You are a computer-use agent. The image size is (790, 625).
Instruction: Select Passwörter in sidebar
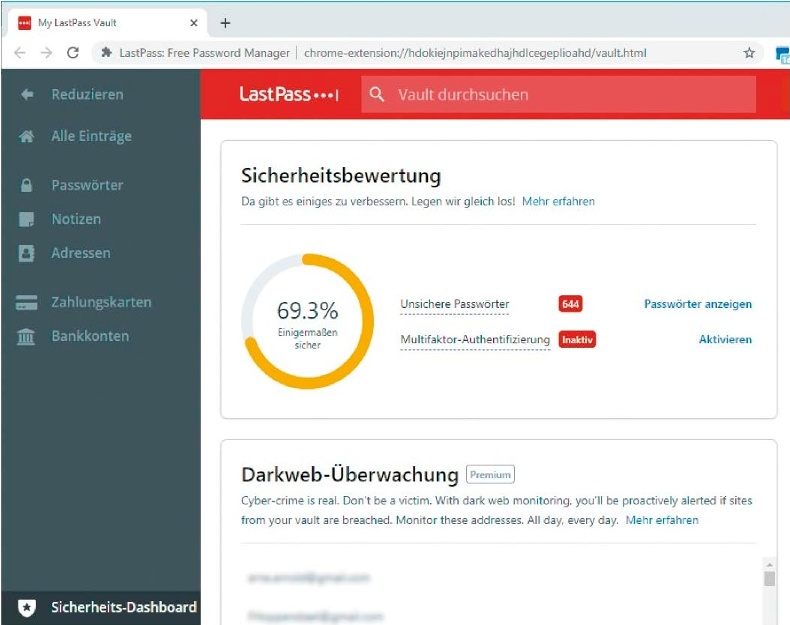[87, 185]
